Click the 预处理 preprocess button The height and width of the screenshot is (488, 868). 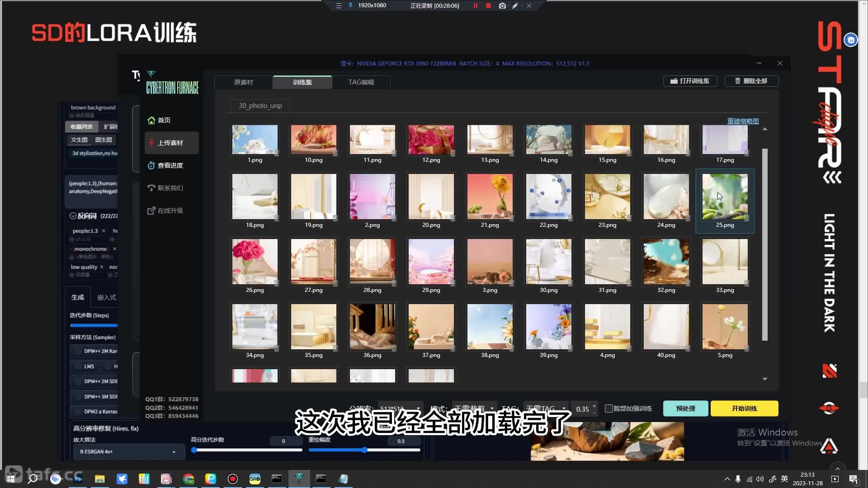click(x=685, y=408)
